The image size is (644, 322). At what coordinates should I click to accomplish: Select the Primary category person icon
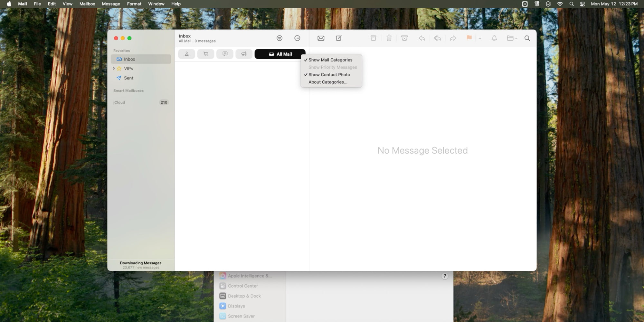[x=186, y=54]
